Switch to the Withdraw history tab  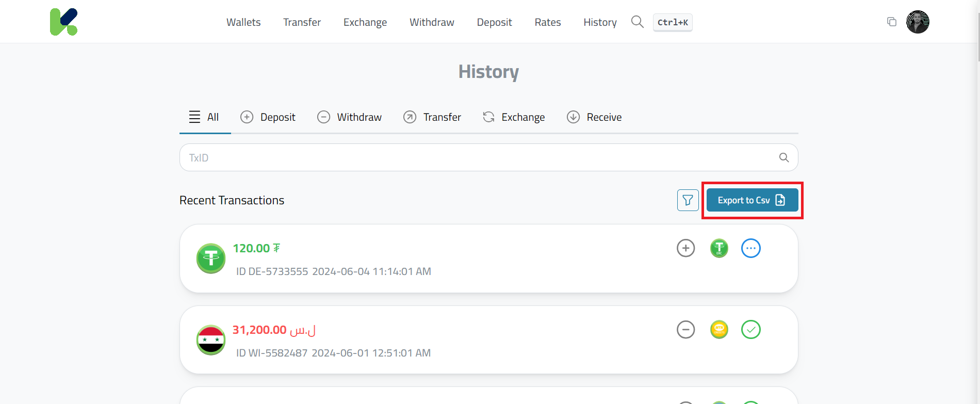pos(349,117)
